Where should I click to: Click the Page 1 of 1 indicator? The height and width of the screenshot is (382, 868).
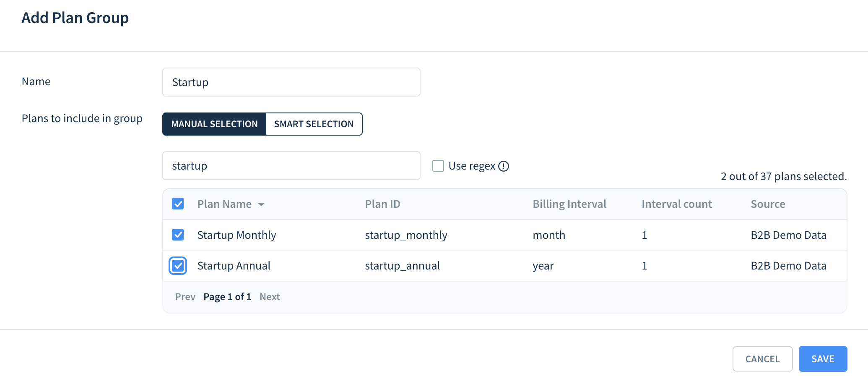[x=227, y=297]
